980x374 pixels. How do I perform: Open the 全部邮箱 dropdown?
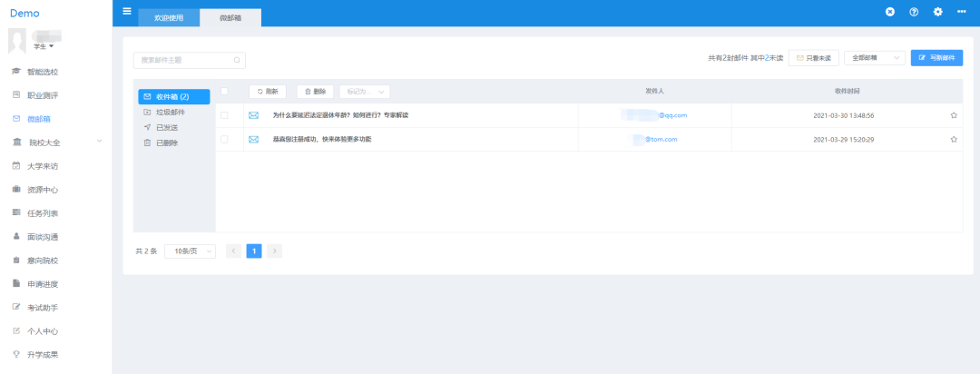tap(875, 58)
